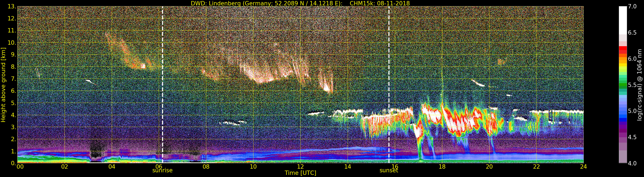The width and height of the screenshot is (644, 177).
Task: Click time axis tick '20'
Action: 489,166
